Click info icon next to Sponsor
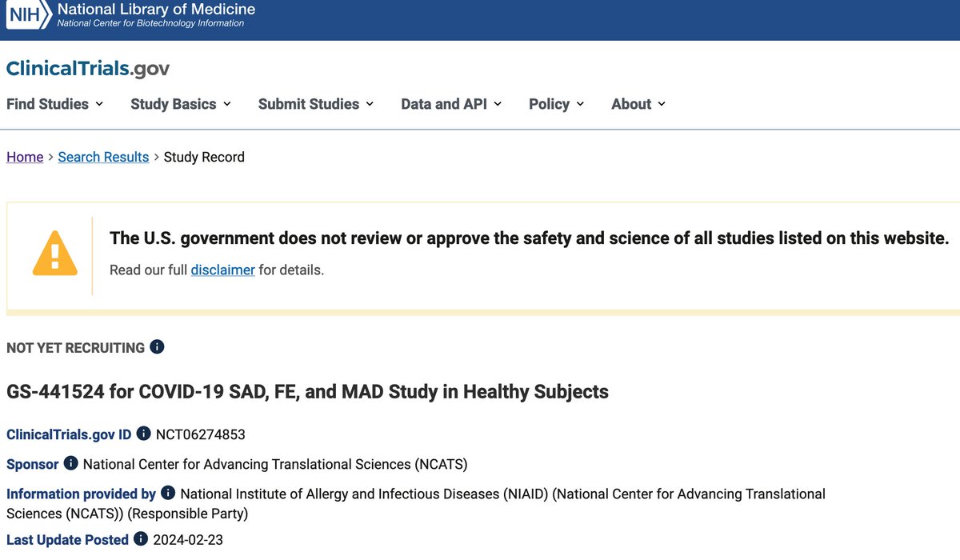Screen dimensions: 960x560 (71, 463)
